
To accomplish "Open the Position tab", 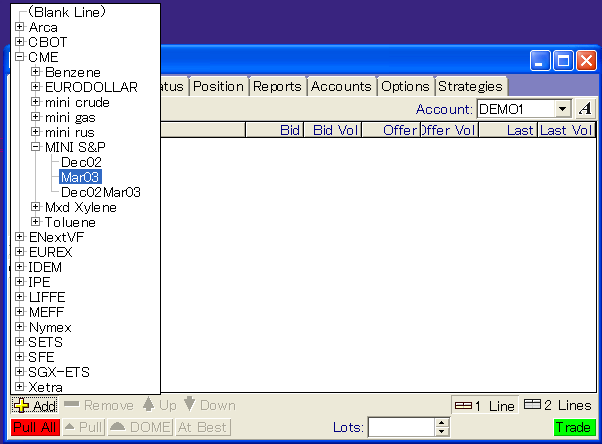I will [x=218, y=86].
